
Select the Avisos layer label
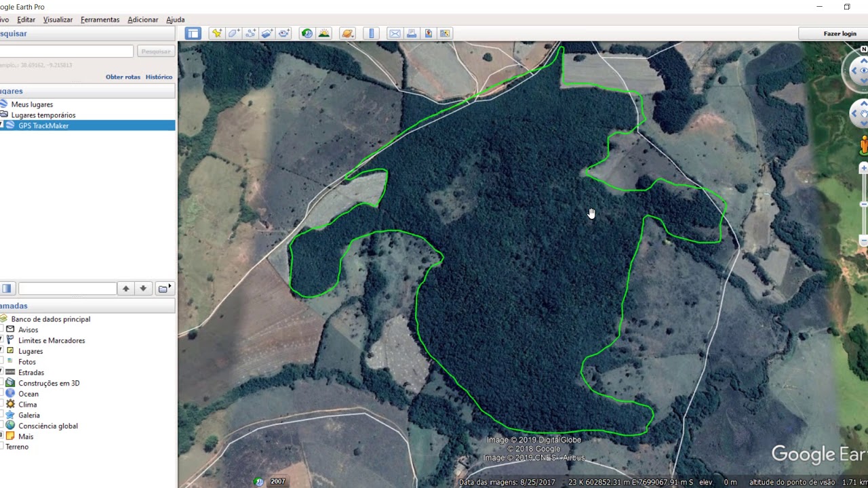pyautogui.click(x=28, y=330)
